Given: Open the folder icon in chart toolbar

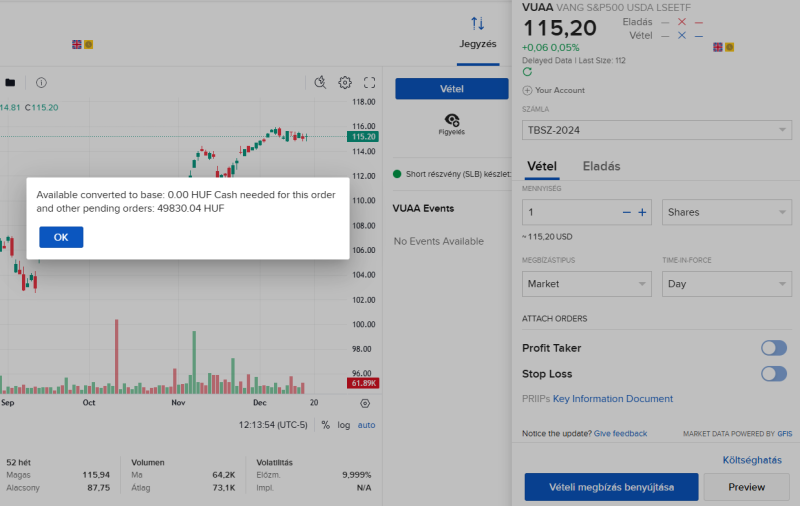Looking at the screenshot, I should click(x=10, y=83).
